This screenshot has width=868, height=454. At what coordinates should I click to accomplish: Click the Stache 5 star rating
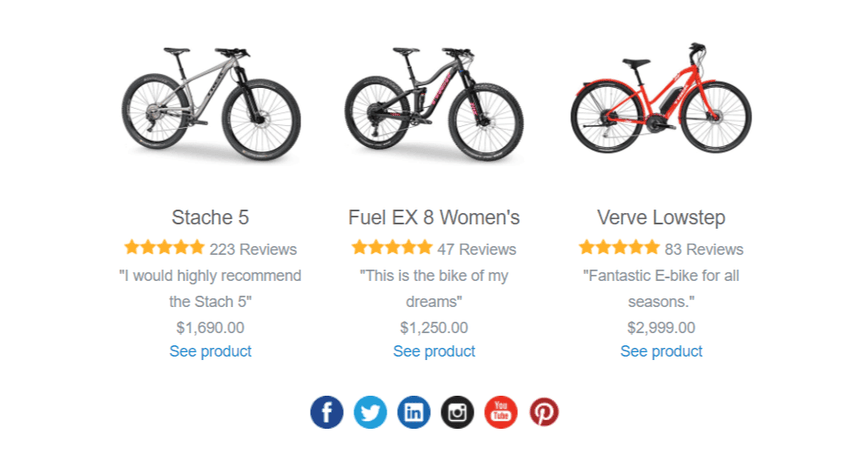tap(165, 248)
